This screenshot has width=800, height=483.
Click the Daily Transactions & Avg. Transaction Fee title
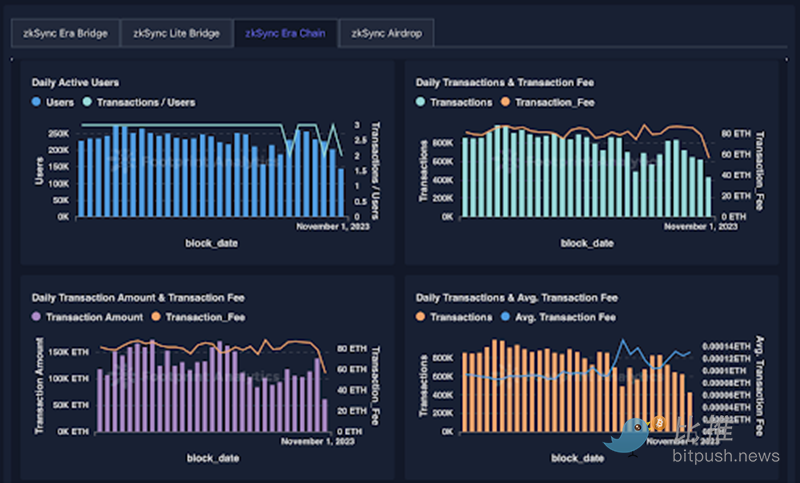click(516, 298)
